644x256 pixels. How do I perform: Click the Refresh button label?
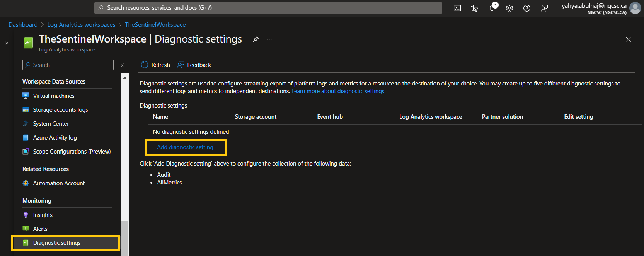click(x=160, y=65)
